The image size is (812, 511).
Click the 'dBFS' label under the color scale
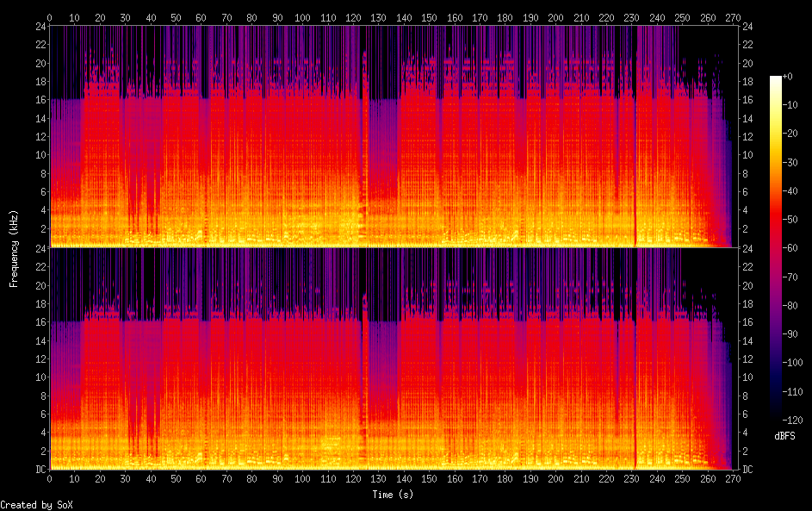pos(784,436)
